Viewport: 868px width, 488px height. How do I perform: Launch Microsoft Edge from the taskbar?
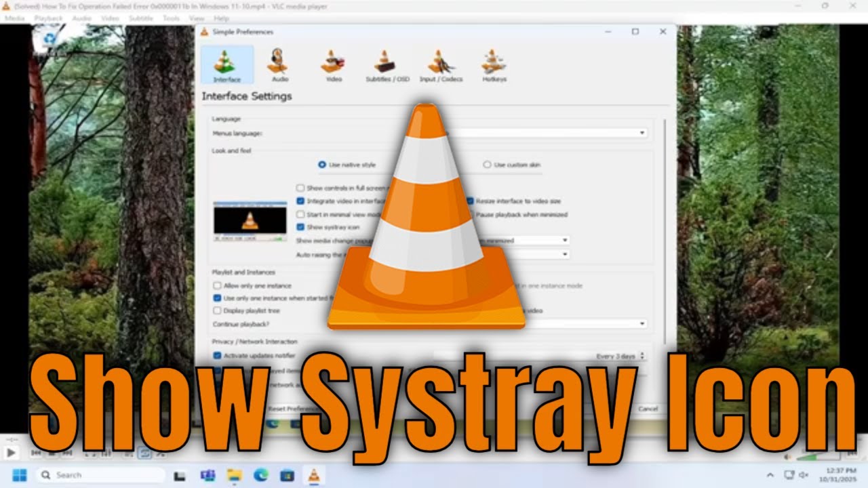[261, 475]
